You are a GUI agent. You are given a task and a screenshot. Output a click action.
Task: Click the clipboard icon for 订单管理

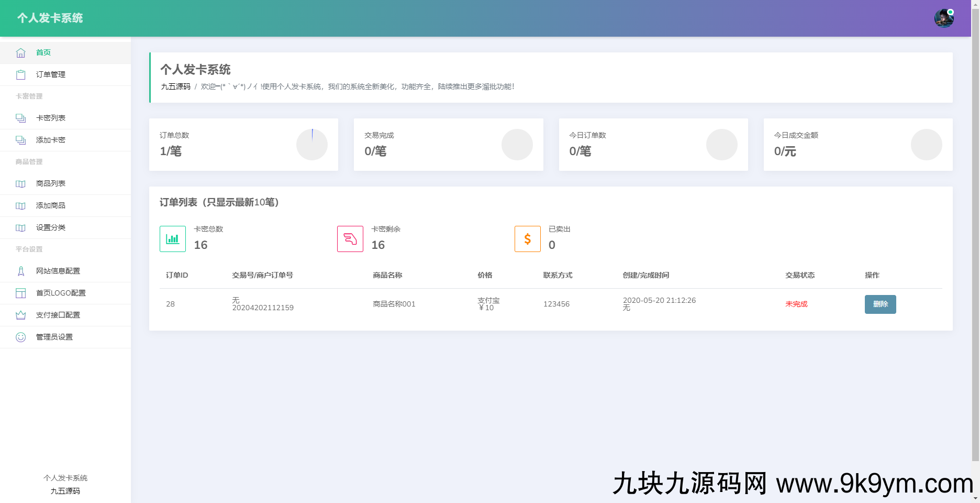click(x=21, y=75)
